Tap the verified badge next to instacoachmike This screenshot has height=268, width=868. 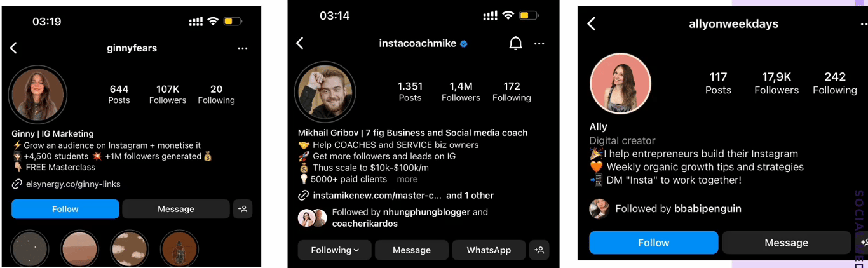click(x=464, y=44)
